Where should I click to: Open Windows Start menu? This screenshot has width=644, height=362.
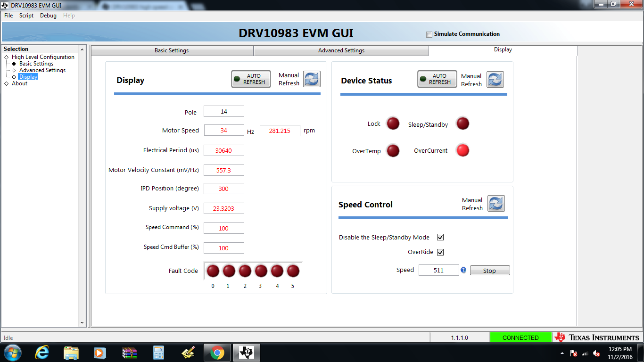click(12, 353)
